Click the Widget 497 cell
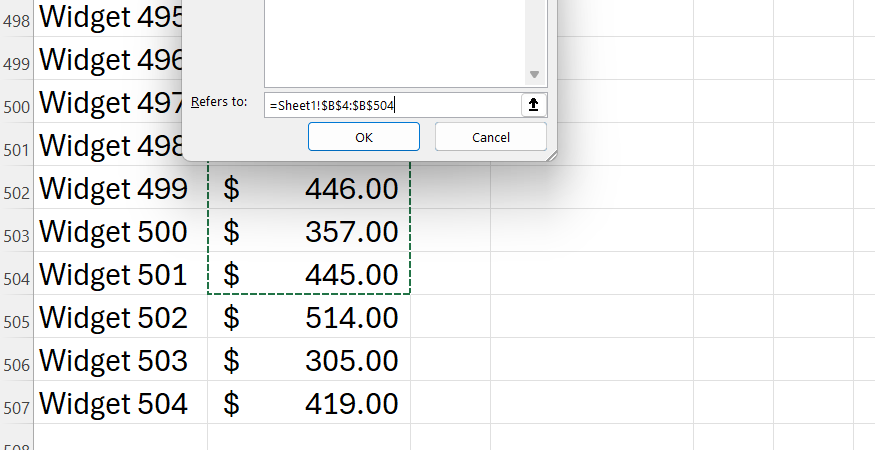The height and width of the screenshot is (450, 875). (x=108, y=102)
